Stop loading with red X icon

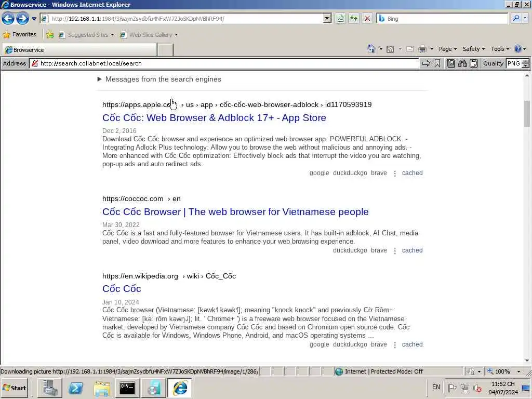(367, 18)
